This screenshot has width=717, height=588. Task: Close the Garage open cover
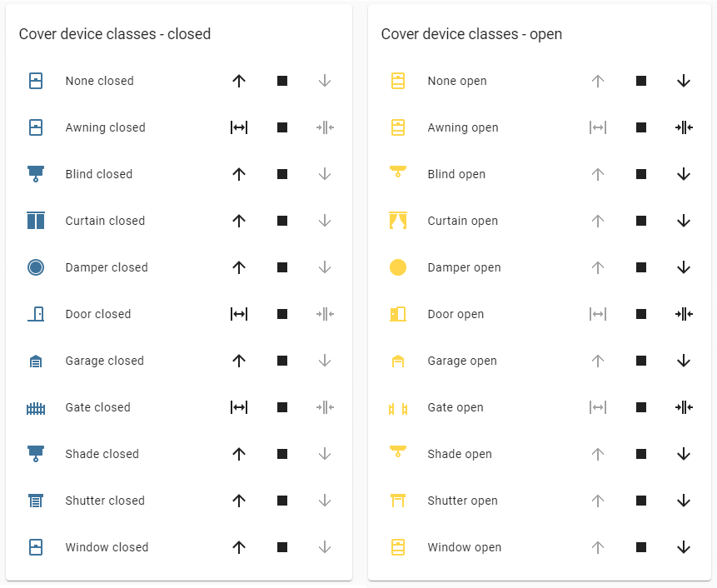point(684,361)
